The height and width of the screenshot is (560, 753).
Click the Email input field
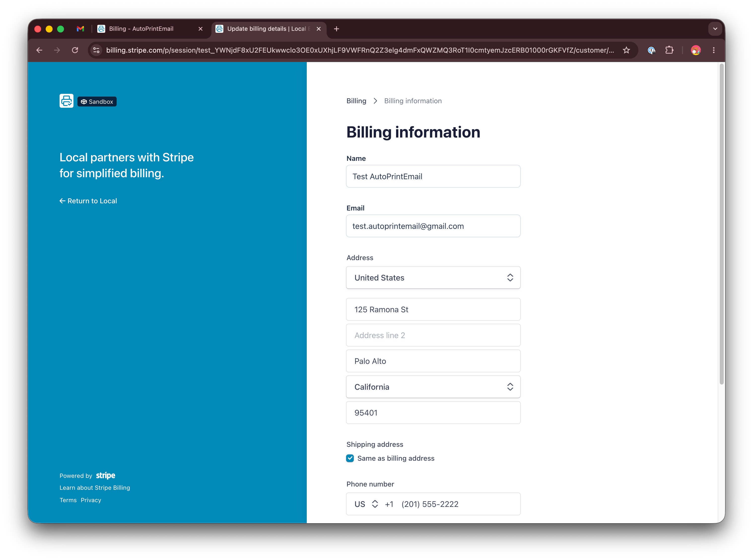click(433, 226)
